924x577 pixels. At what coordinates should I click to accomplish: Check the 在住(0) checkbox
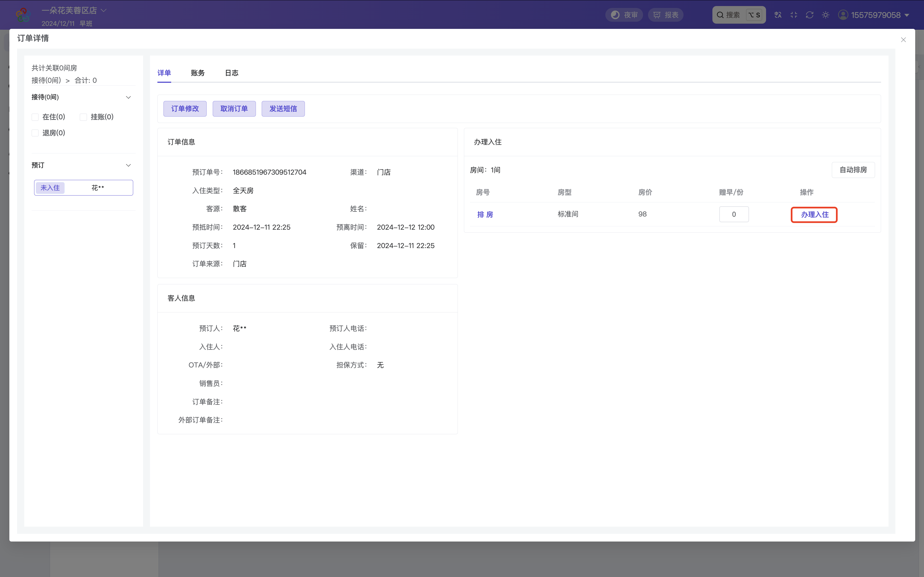coord(35,117)
